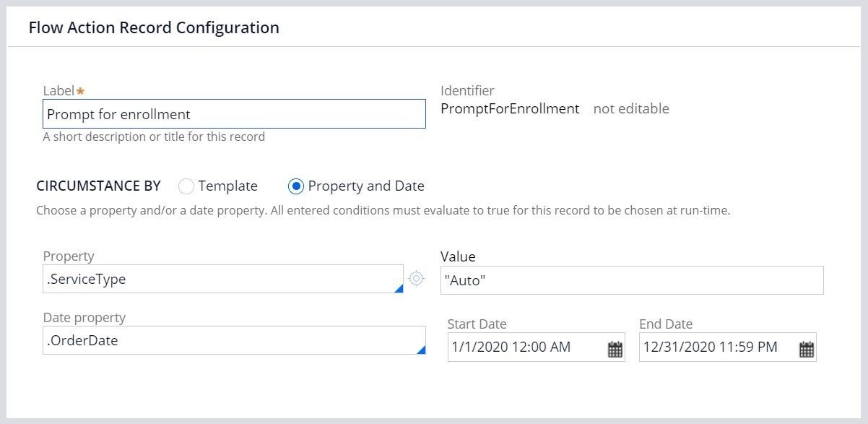This screenshot has width=868, height=424.
Task: Click the 'not editable' identifier note
Action: tap(631, 109)
